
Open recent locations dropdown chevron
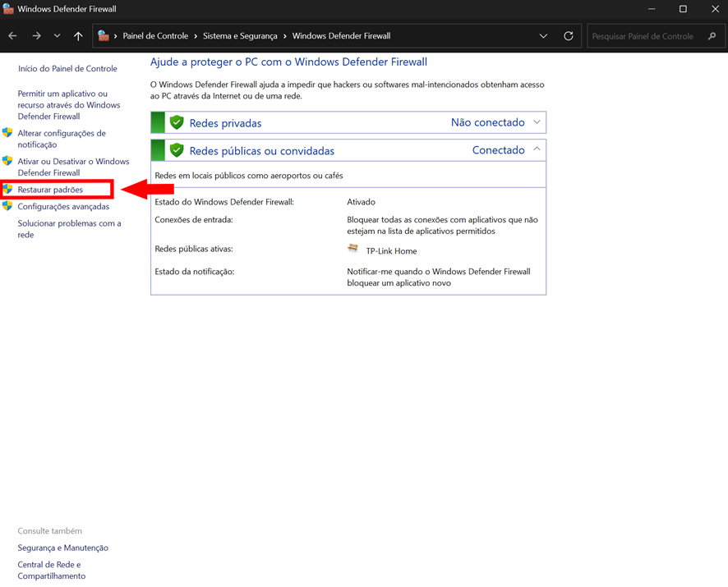pos(57,36)
